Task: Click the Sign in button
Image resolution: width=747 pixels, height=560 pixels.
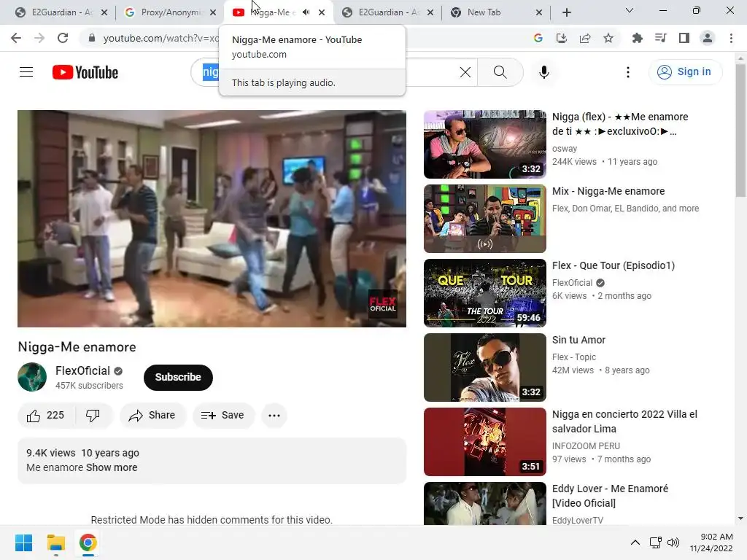Action: click(x=685, y=72)
